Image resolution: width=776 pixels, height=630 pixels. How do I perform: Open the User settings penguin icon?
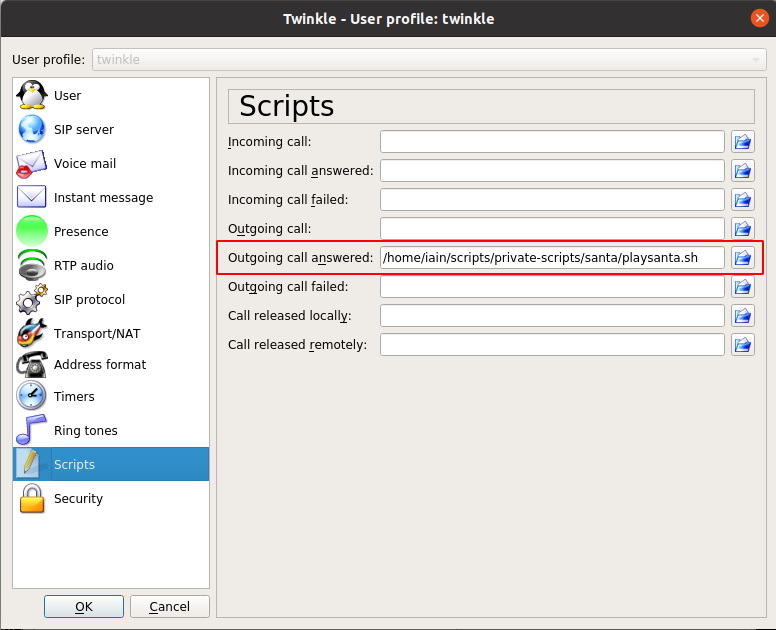click(32, 95)
